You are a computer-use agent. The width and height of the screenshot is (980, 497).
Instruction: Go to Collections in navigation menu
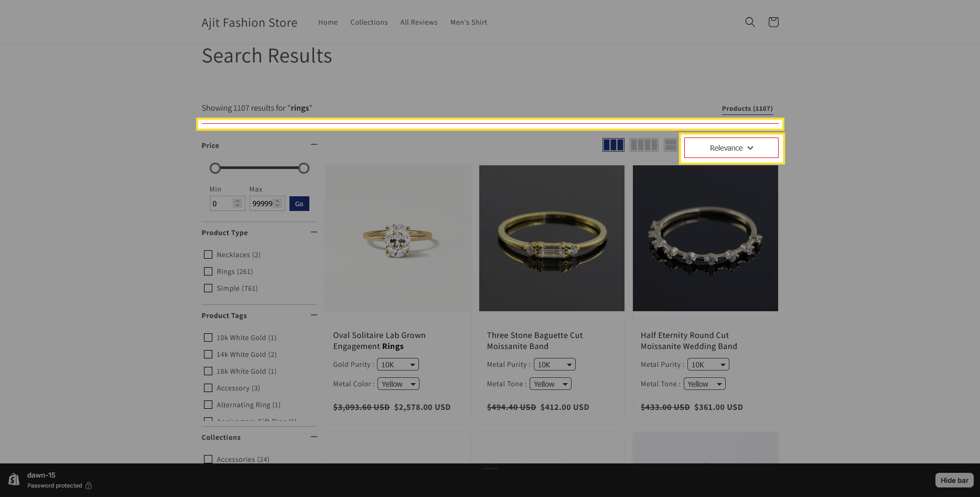pos(369,22)
